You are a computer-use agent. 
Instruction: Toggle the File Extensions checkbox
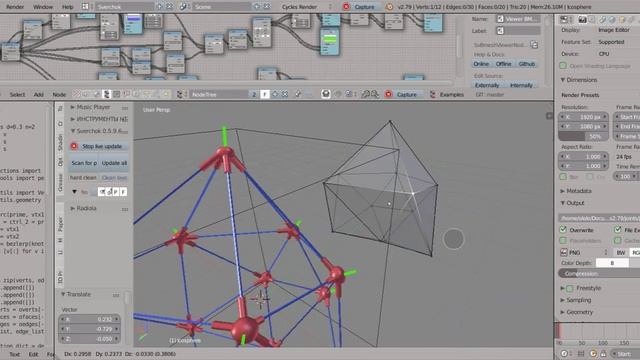[x=618, y=230]
